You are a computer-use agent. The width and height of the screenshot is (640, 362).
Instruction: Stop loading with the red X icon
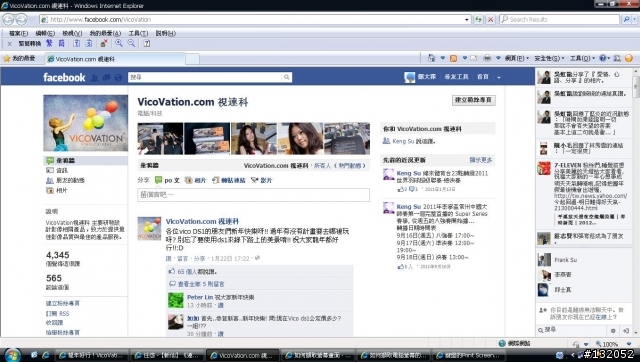click(490, 19)
